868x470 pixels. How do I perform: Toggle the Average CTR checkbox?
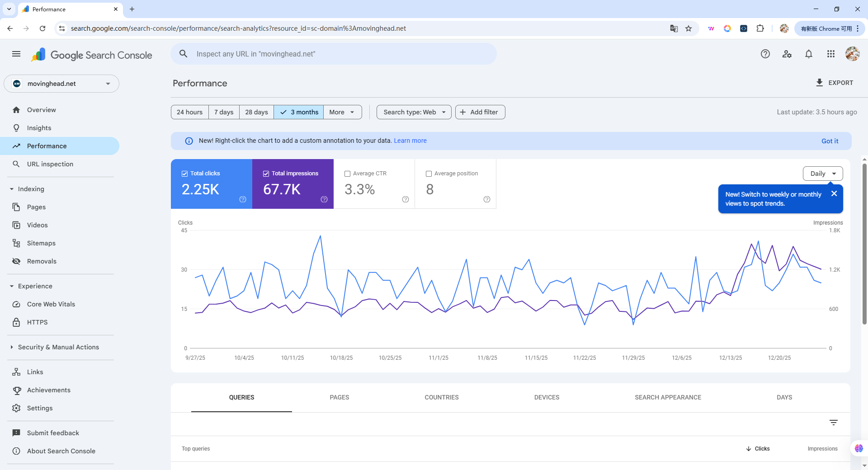pyautogui.click(x=347, y=174)
